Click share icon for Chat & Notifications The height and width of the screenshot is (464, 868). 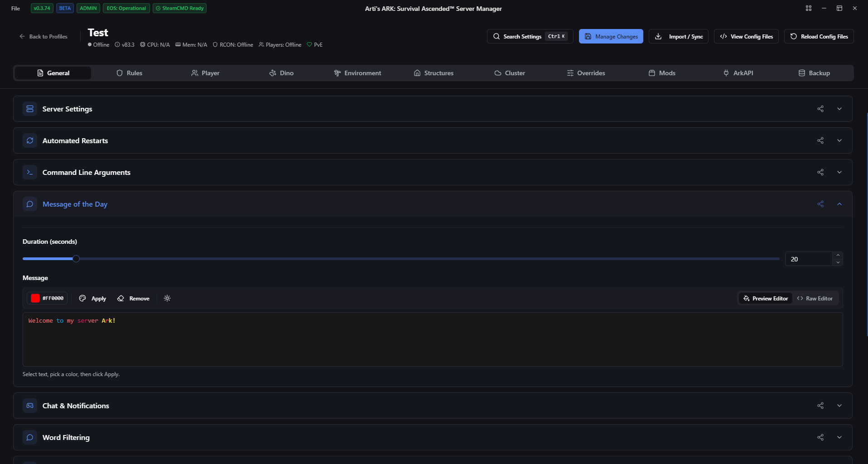[x=820, y=406]
